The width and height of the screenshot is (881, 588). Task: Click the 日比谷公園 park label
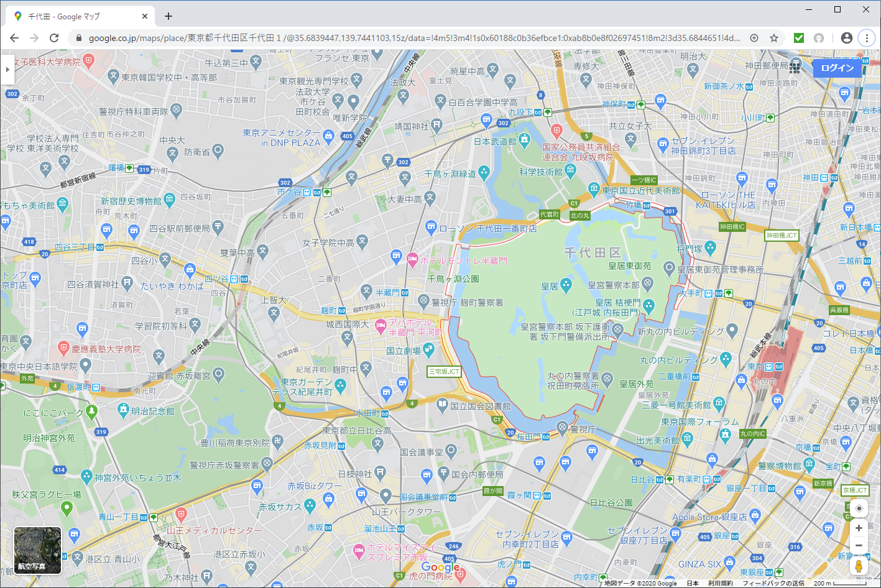[611, 502]
